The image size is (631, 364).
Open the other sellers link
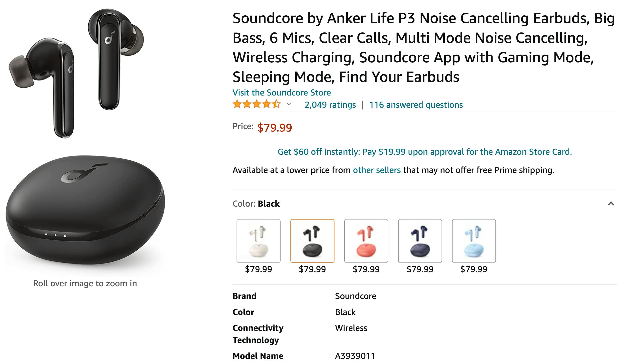click(x=376, y=170)
